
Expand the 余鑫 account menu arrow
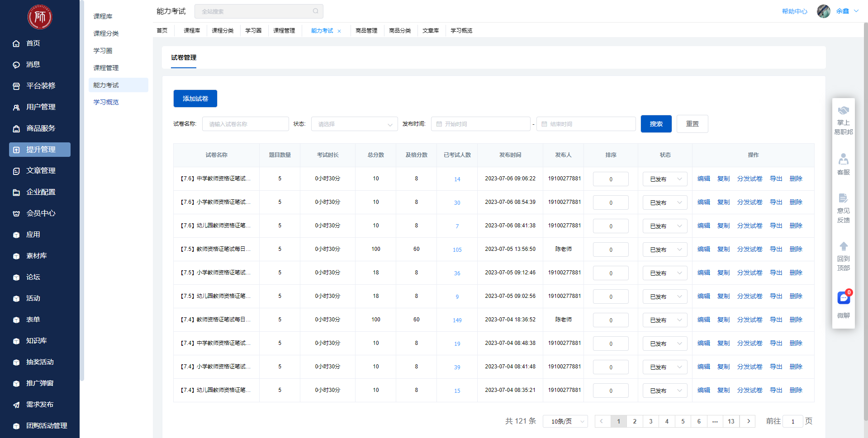coord(856,11)
